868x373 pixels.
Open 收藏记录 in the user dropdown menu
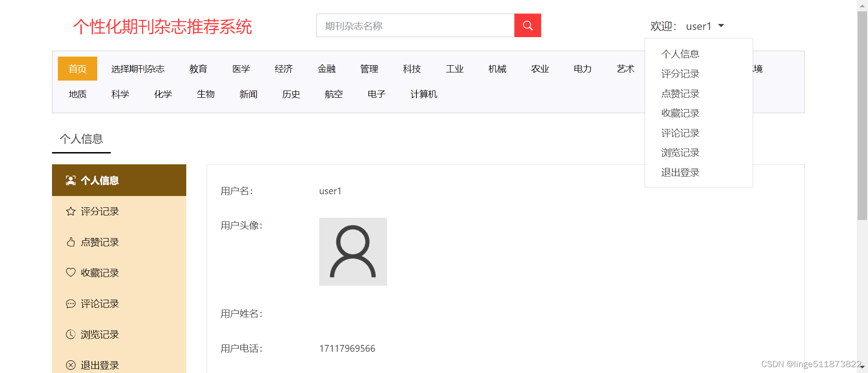point(680,113)
